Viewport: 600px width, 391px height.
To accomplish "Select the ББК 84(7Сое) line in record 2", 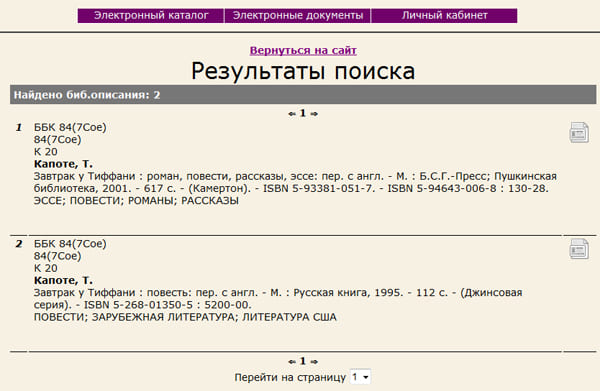I will [70, 244].
